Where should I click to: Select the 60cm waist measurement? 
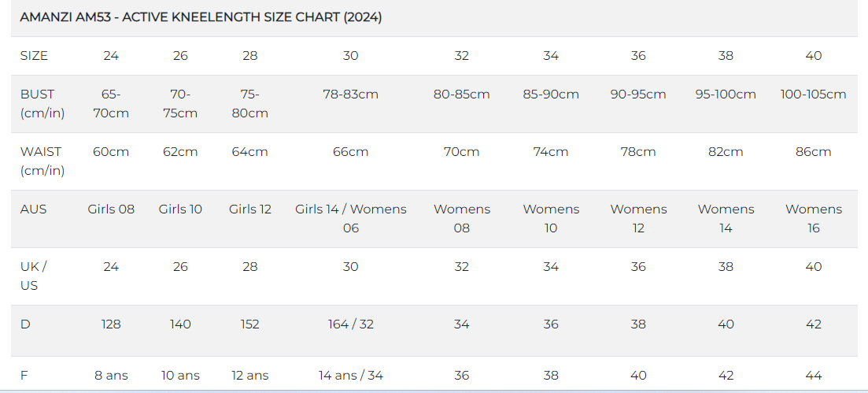(x=111, y=152)
